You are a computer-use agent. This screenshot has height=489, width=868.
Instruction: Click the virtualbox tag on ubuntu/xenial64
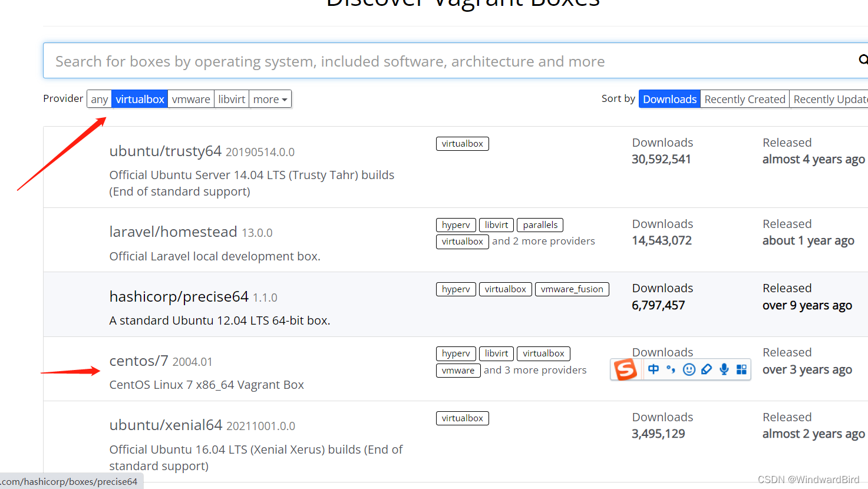tap(463, 418)
